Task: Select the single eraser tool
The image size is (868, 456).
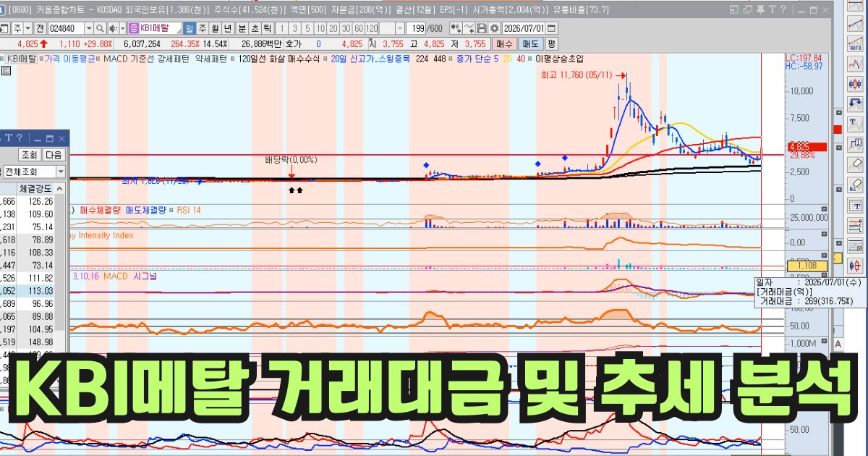Action: pyautogui.click(x=856, y=164)
